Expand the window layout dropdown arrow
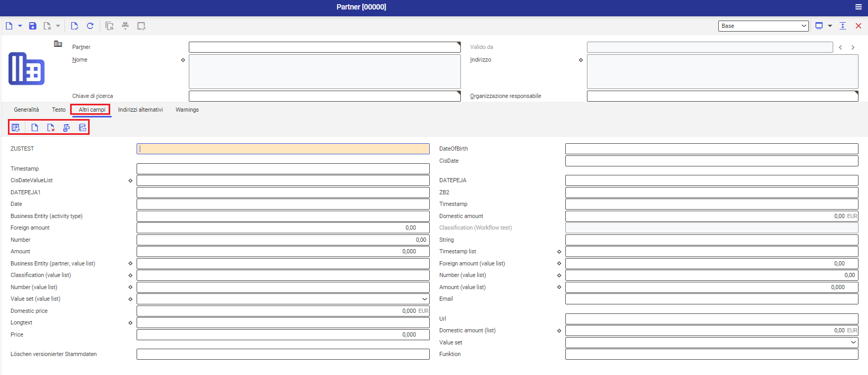Screen dimensions: 868x375 point(830,26)
